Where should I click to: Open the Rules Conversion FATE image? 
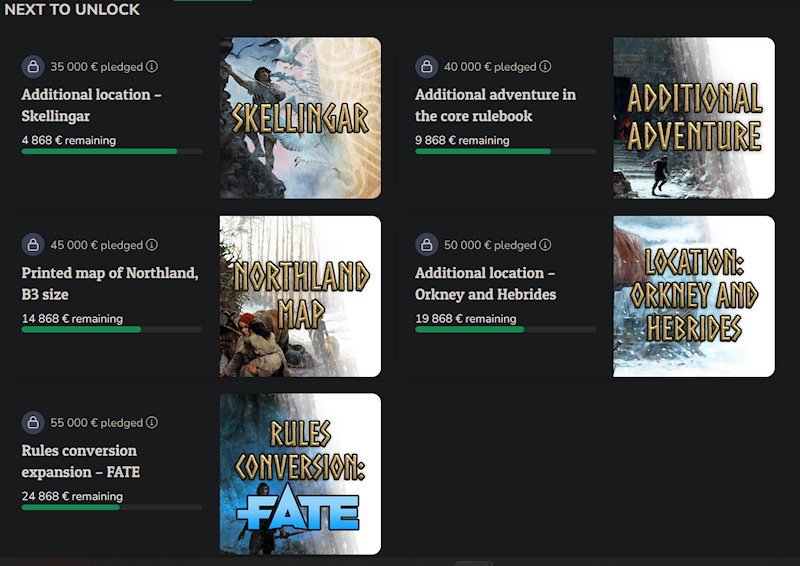[300, 474]
